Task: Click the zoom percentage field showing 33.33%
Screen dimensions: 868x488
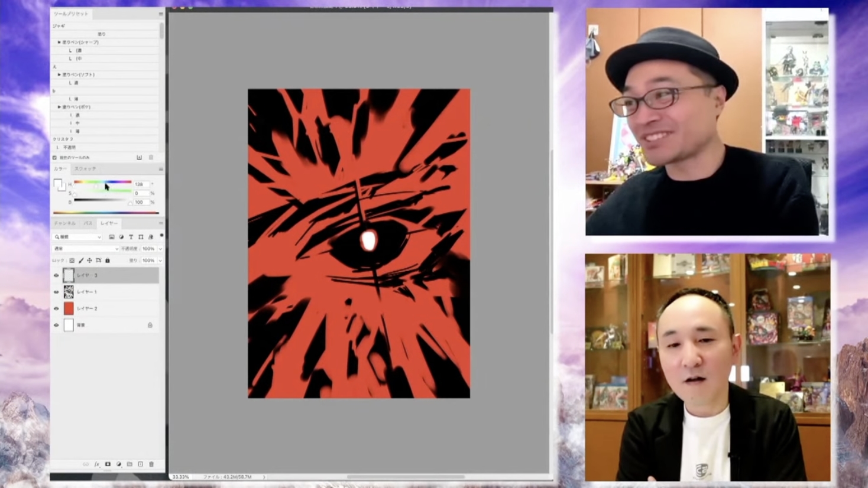Action: point(181,477)
